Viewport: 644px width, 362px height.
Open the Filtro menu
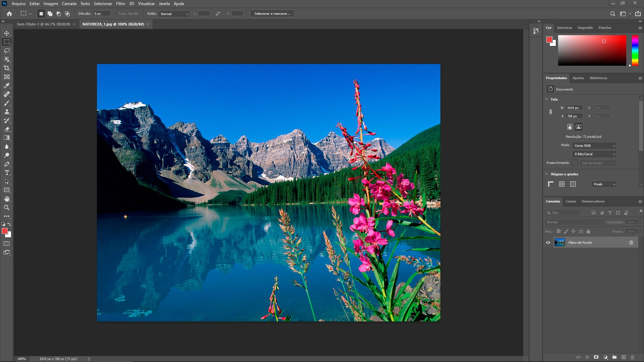[x=120, y=4]
